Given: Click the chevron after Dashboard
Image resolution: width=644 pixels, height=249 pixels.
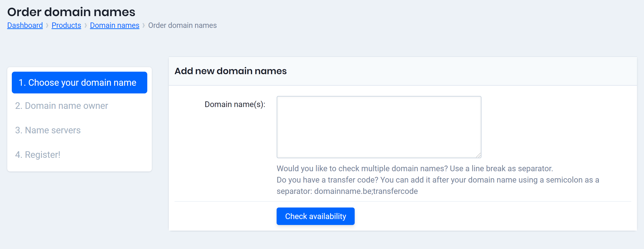Looking at the screenshot, I should tap(47, 25).
